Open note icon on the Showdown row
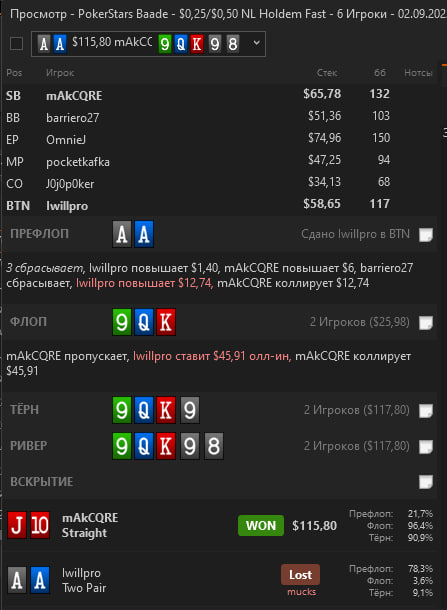The height and width of the screenshot is (610, 447). pos(426,482)
